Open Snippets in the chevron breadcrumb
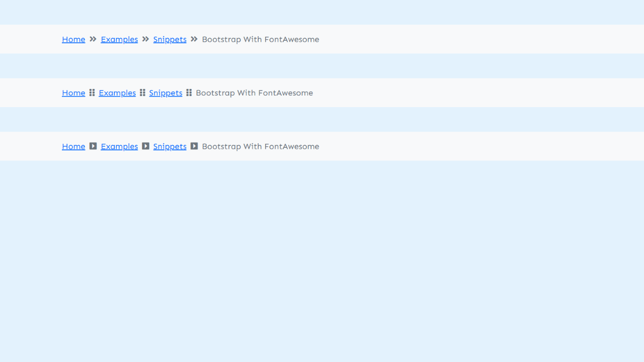 (x=170, y=39)
